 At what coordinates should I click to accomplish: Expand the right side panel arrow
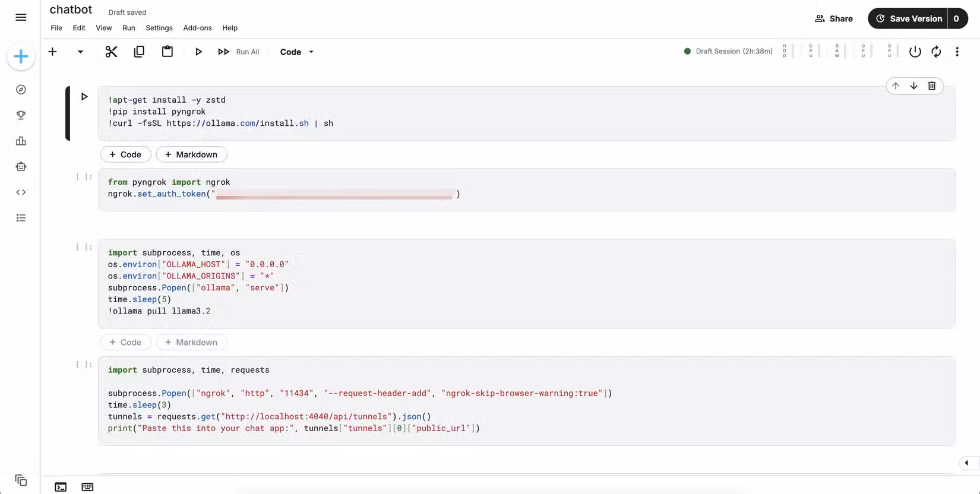(x=967, y=463)
